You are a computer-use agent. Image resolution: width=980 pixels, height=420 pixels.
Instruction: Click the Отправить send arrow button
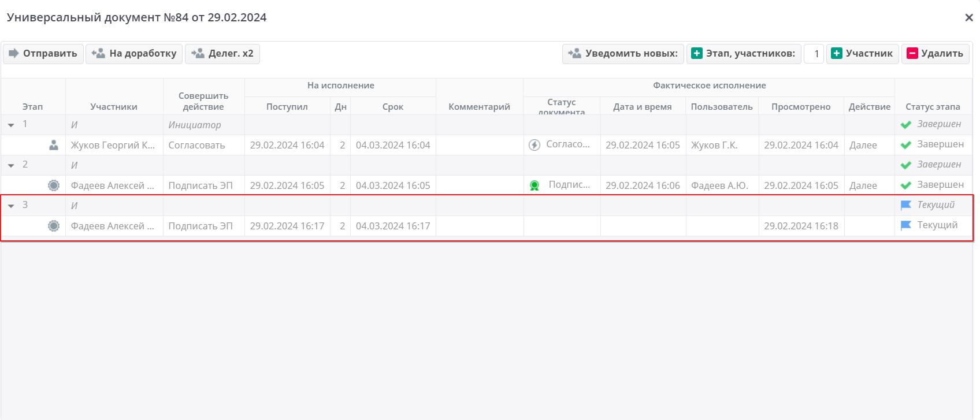click(x=43, y=54)
